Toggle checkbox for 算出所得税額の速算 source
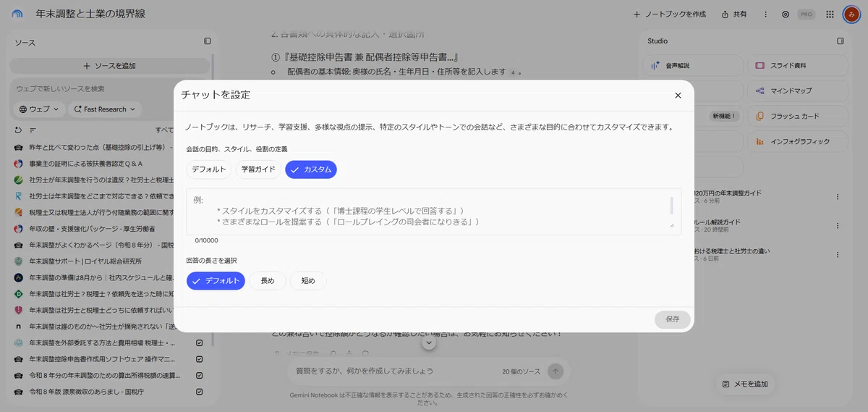868x412 pixels. 200,376
